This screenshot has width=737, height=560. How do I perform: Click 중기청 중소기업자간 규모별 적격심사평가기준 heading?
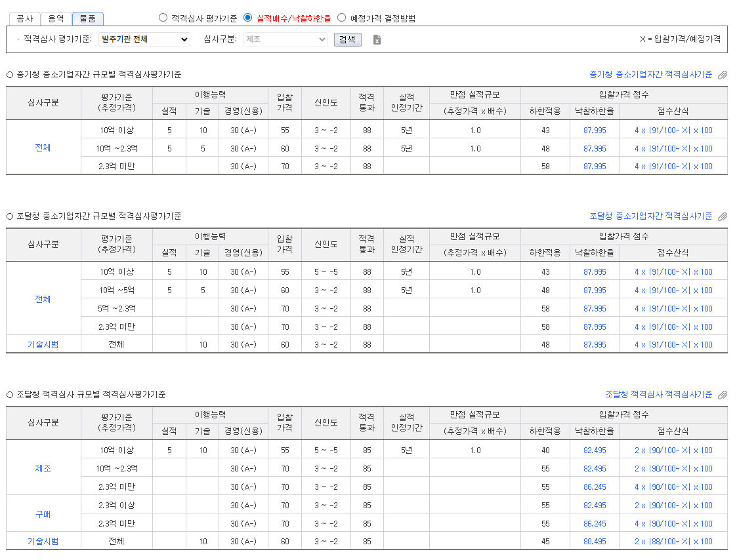[98, 74]
